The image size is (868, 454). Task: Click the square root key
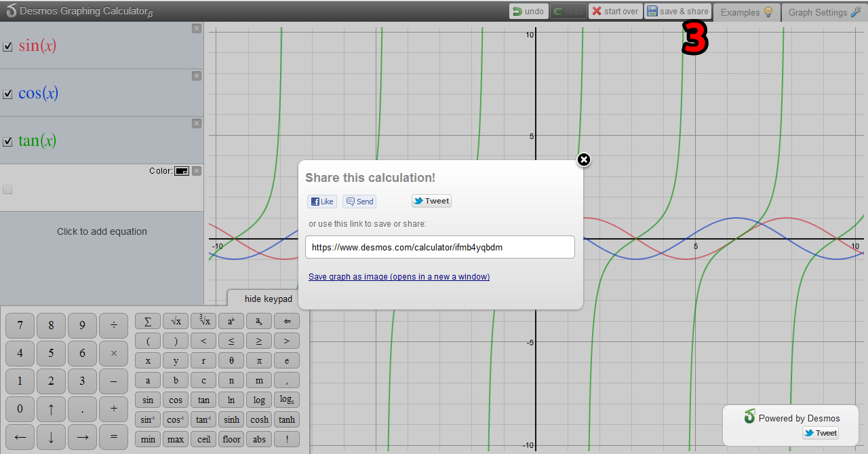coord(176,321)
